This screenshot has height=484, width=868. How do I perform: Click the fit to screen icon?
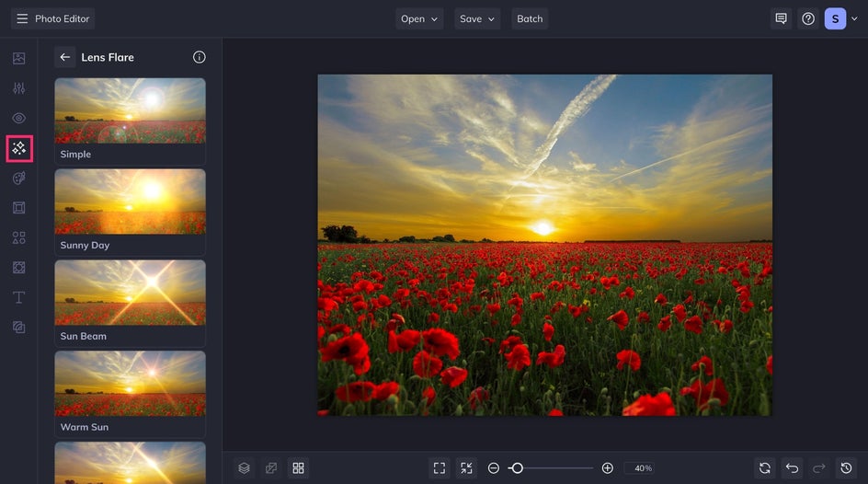(x=440, y=468)
